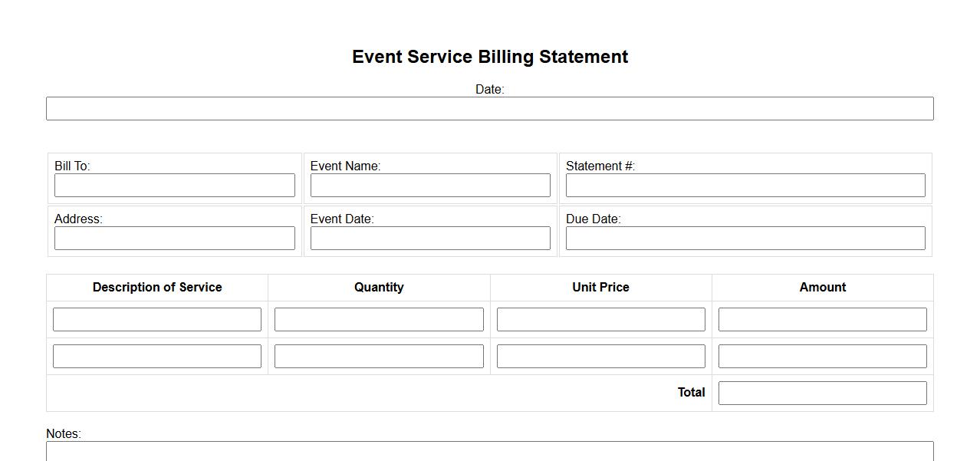Click the Total amount field

point(822,393)
